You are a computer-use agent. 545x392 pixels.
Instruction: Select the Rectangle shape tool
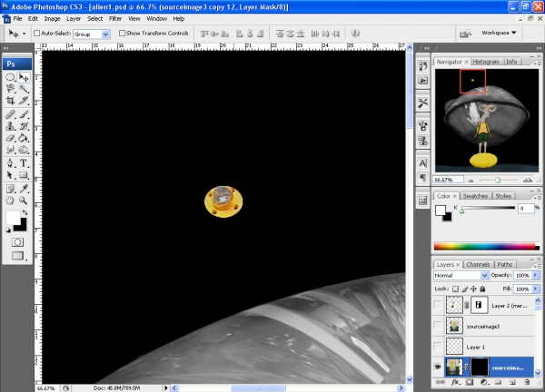click(x=24, y=174)
